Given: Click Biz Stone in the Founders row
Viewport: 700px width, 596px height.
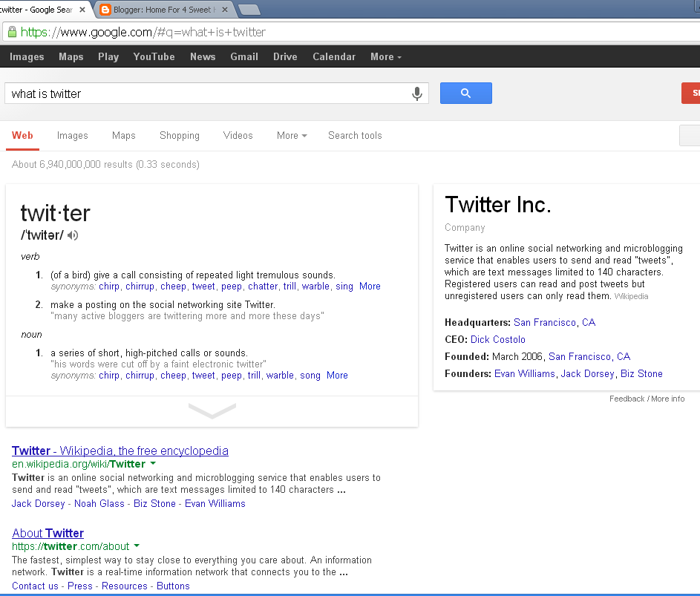Looking at the screenshot, I should click(641, 373).
